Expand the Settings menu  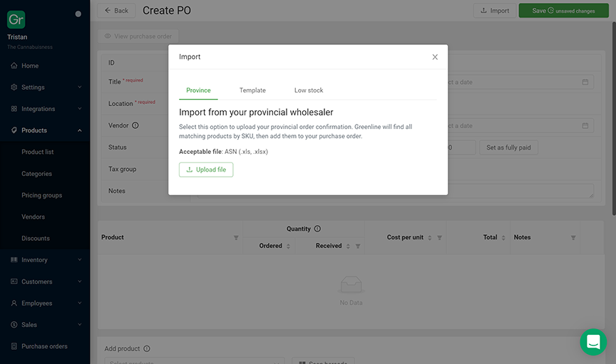pyautogui.click(x=45, y=87)
